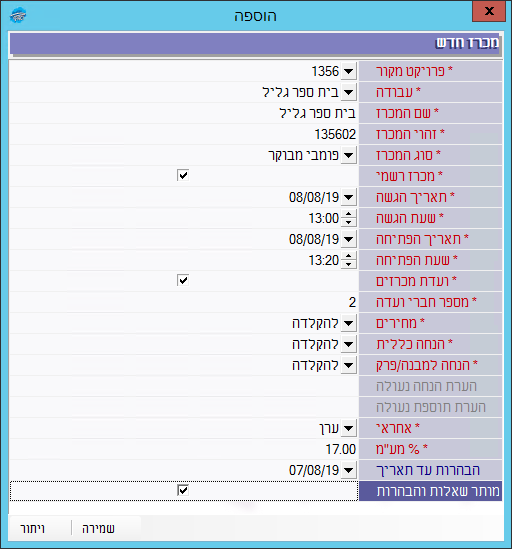Open the פרויקט מקור dropdown arrow
This screenshot has height=549, width=512.
348,71
